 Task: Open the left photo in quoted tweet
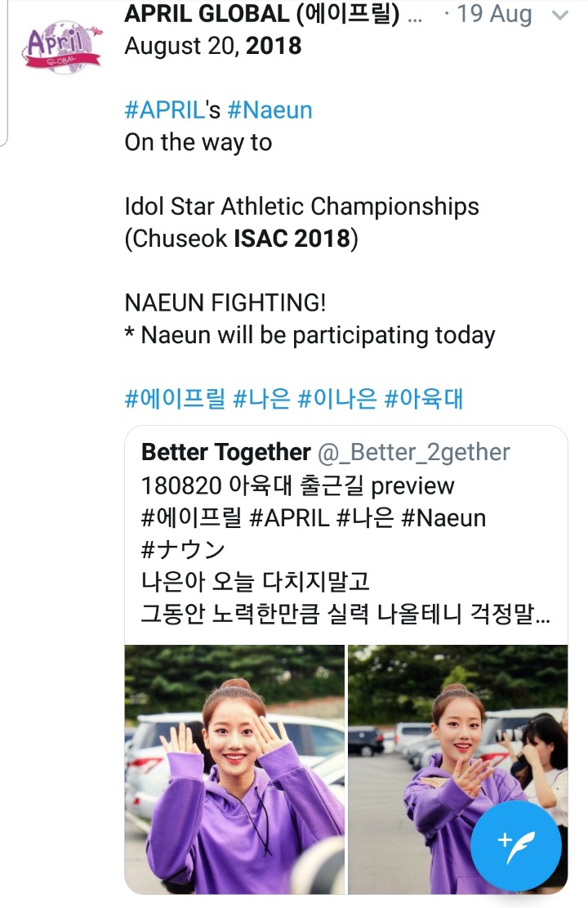tap(234, 768)
